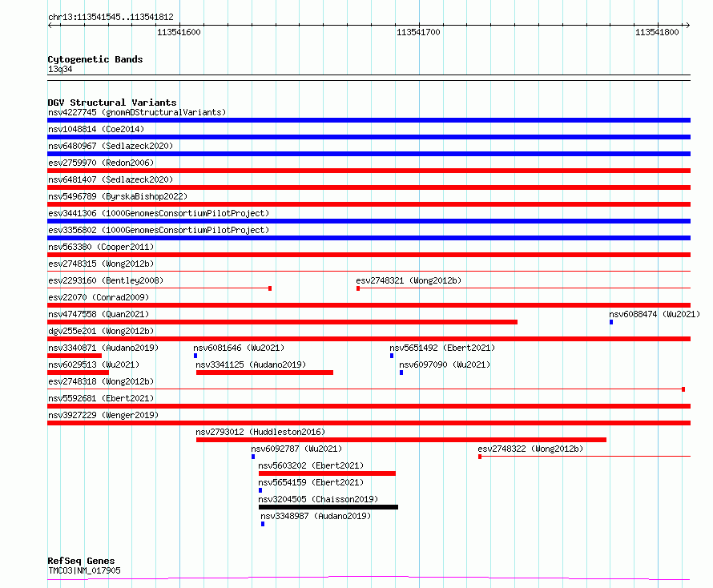
Task: Select the esv2748315 (Wong2012b) label
Action: point(101,264)
